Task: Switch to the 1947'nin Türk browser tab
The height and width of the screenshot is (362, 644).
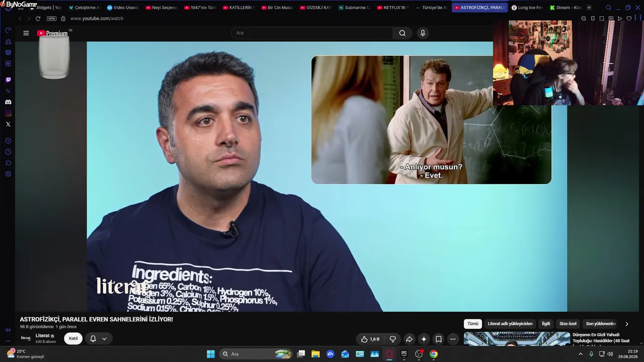Action: (x=200, y=8)
